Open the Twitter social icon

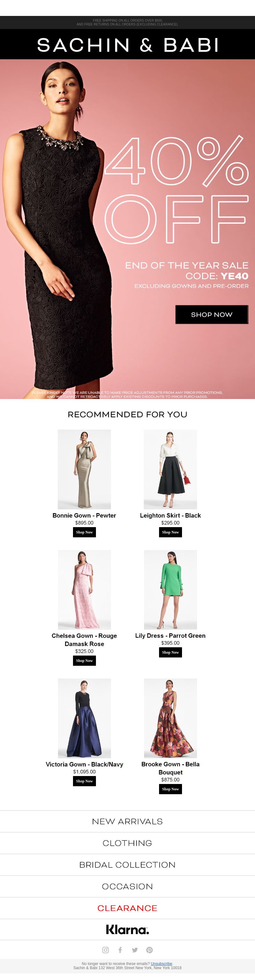click(135, 950)
